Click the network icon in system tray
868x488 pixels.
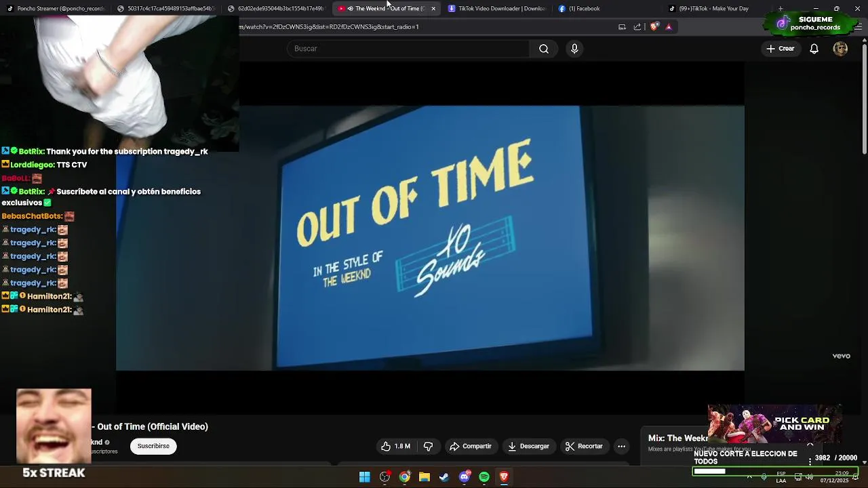[x=798, y=477]
